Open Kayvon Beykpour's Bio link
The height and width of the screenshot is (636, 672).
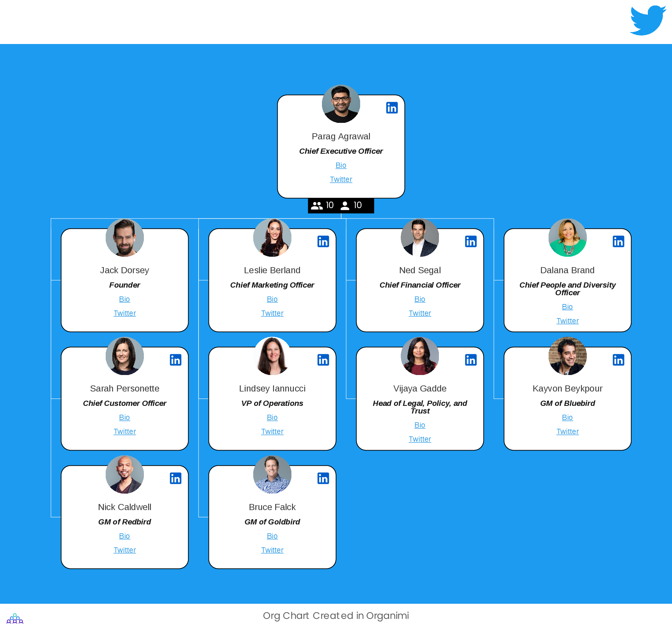[567, 417]
